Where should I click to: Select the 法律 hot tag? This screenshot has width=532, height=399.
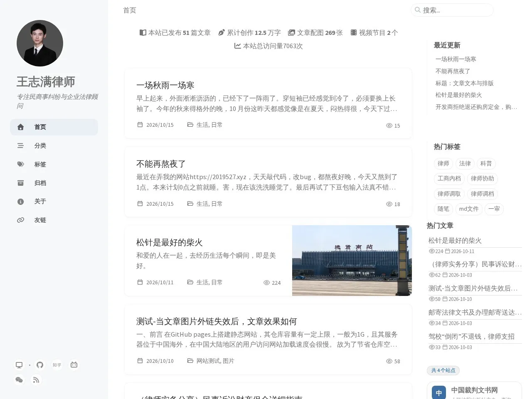pyautogui.click(x=465, y=163)
